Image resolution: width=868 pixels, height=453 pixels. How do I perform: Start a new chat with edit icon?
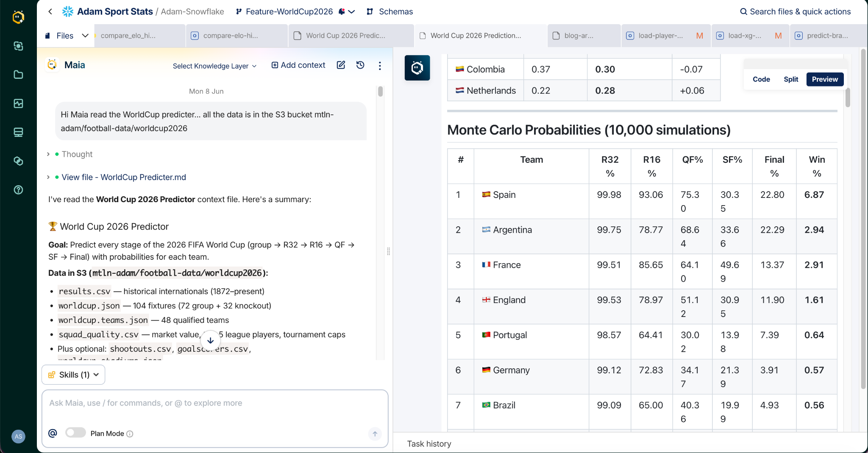(x=341, y=65)
